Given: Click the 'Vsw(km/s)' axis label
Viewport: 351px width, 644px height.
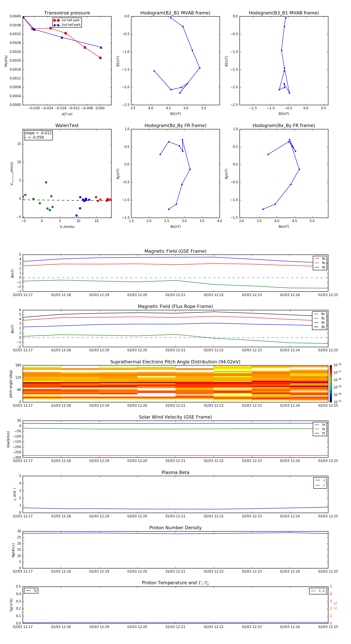Looking at the screenshot, I should [8, 439].
